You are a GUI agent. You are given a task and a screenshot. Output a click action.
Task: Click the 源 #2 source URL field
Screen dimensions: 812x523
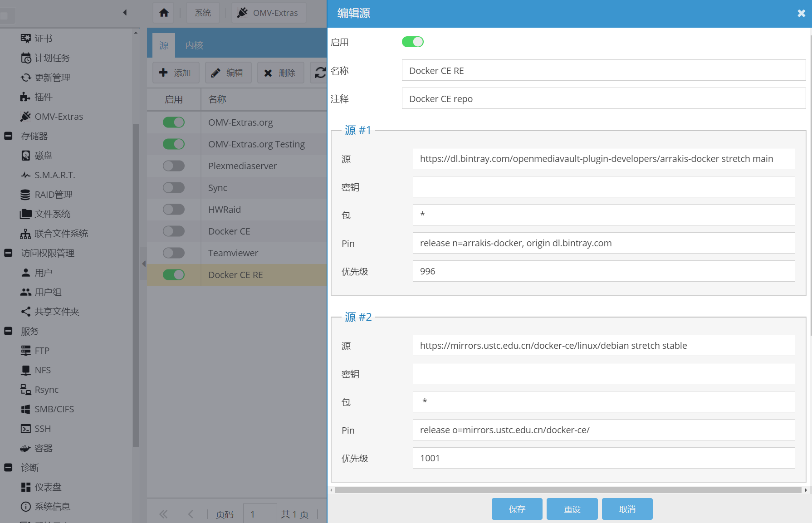point(604,346)
